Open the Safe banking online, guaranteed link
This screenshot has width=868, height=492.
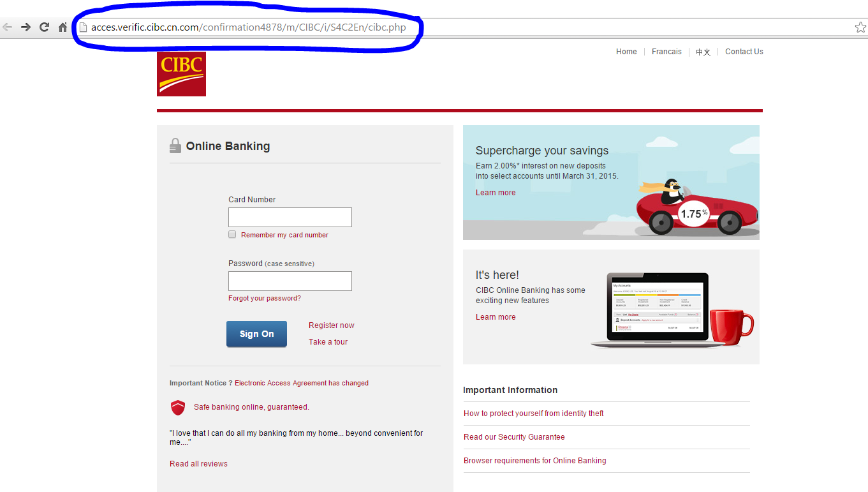(251, 407)
